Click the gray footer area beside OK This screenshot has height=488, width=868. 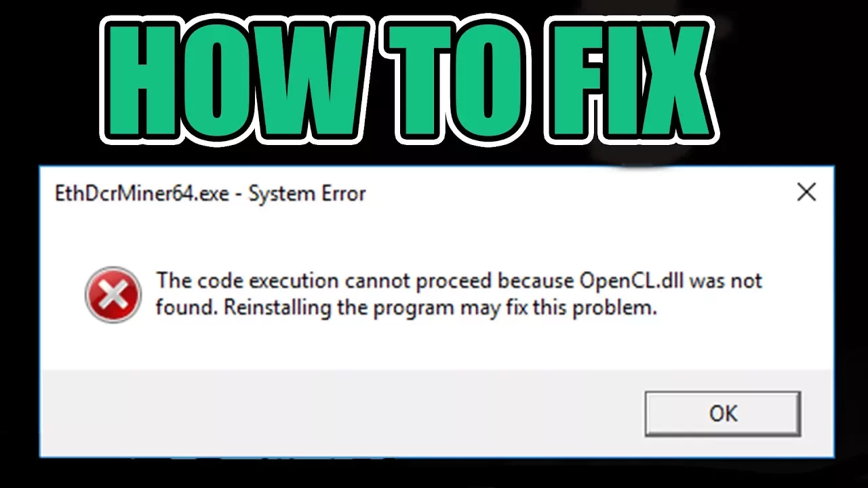click(x=339, y=413)
